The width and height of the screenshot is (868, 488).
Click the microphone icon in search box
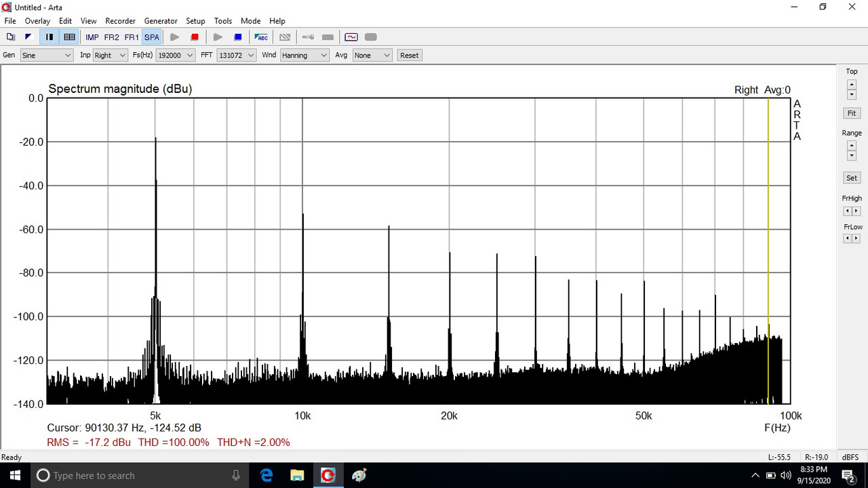pos(236,475)
